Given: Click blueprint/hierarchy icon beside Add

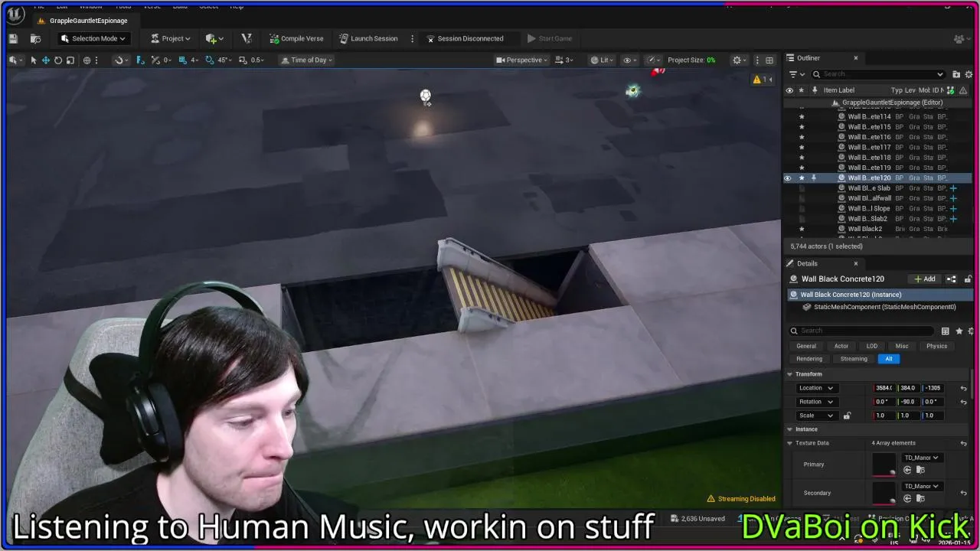Looking at the screenshot, I should tap(952, 279).
